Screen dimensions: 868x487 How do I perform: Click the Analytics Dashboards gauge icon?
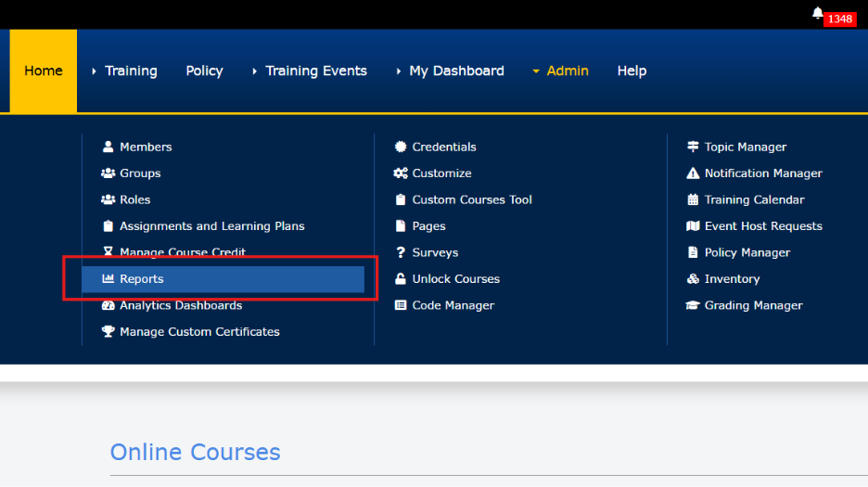coord(108,305)
